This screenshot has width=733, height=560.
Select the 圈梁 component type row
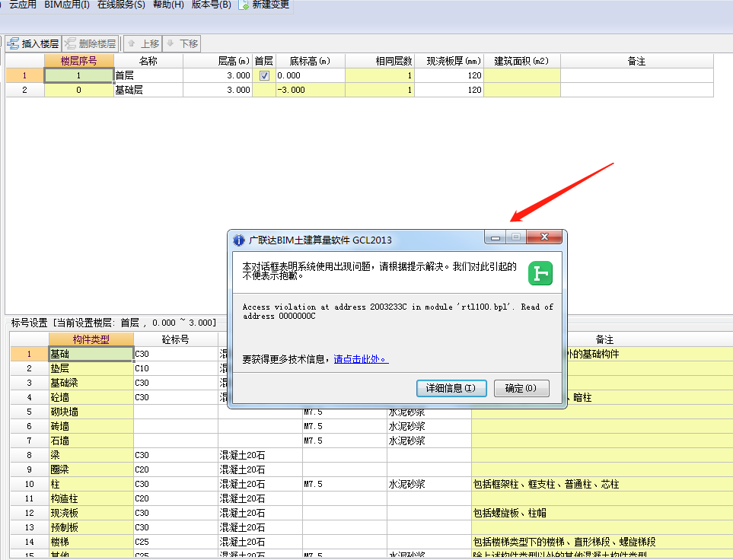pyautogui.click(x=91, y=469)
